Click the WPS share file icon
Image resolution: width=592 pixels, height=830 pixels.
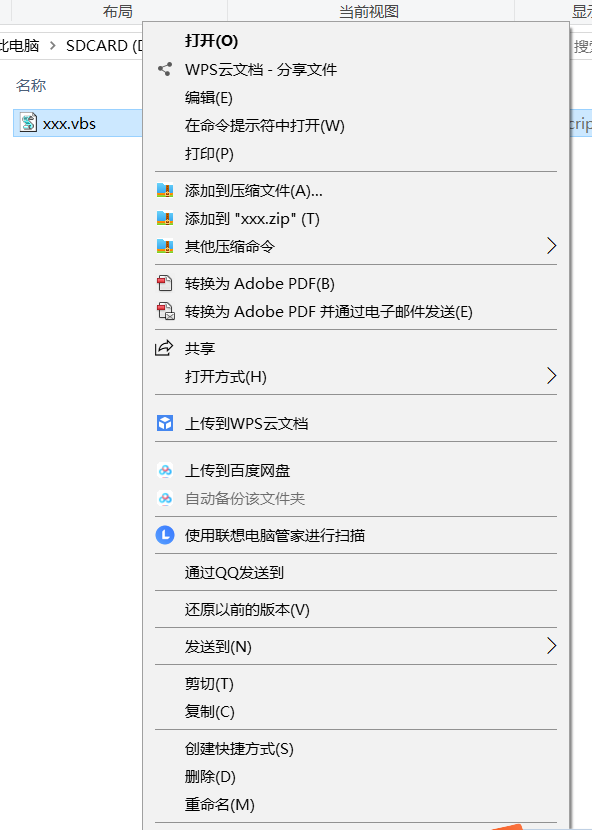tap(165, 69)
